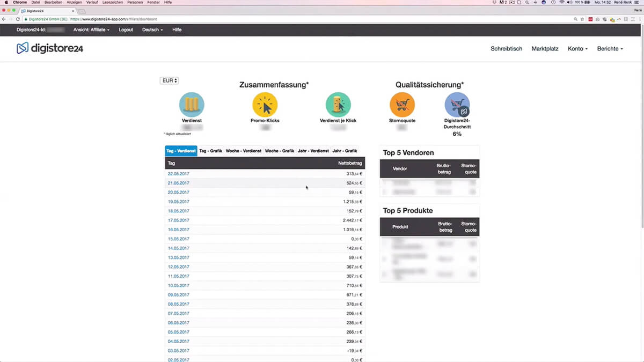The width and height of the screenshot is (644, 362).
Task: Click the Promo-Klicks cursor icon
Action: point(265,105)
